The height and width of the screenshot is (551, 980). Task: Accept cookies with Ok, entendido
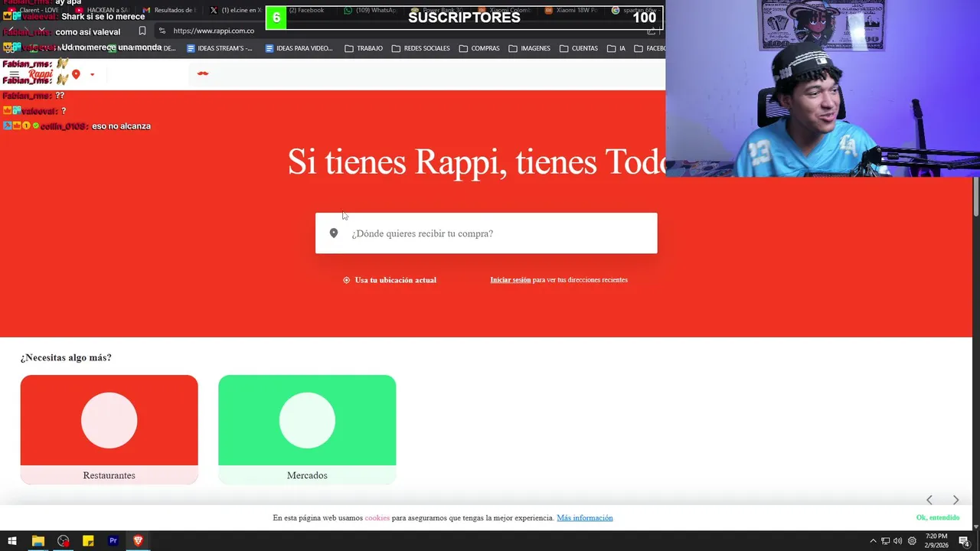tap(937, 518)
